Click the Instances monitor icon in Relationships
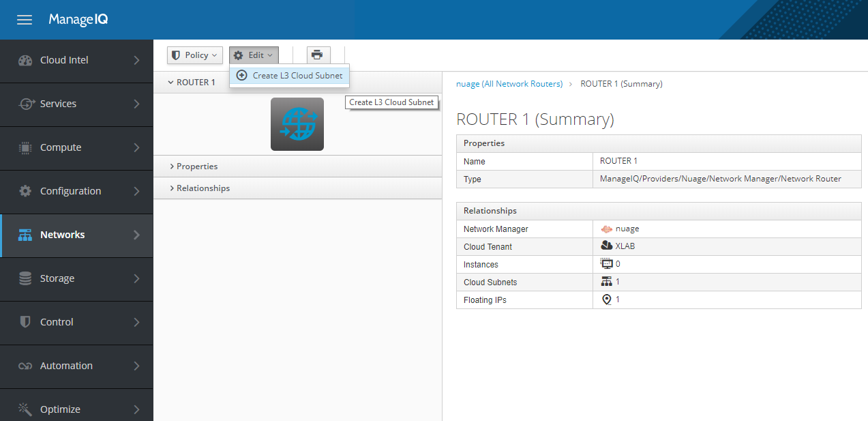The image size is (868, 421). (607, 263)
